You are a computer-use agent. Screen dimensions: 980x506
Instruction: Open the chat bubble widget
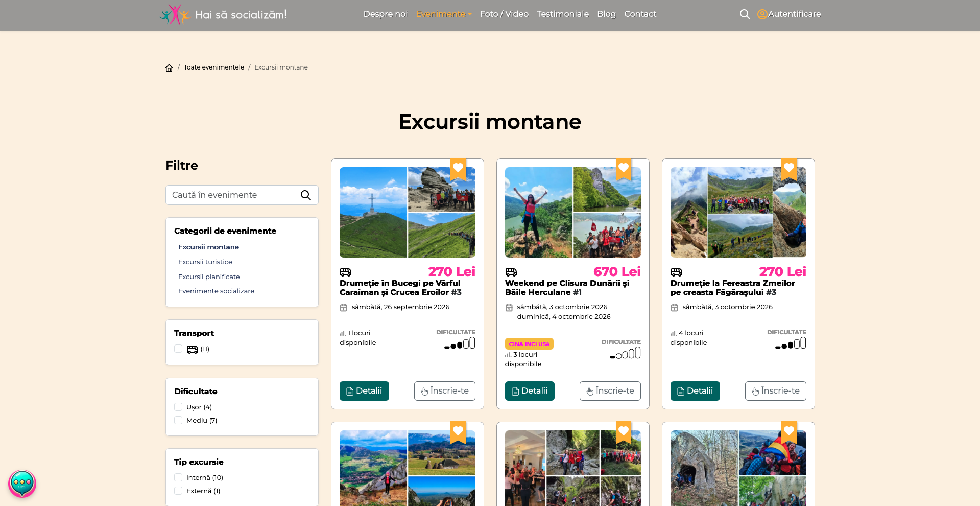[x=22, y=484]
